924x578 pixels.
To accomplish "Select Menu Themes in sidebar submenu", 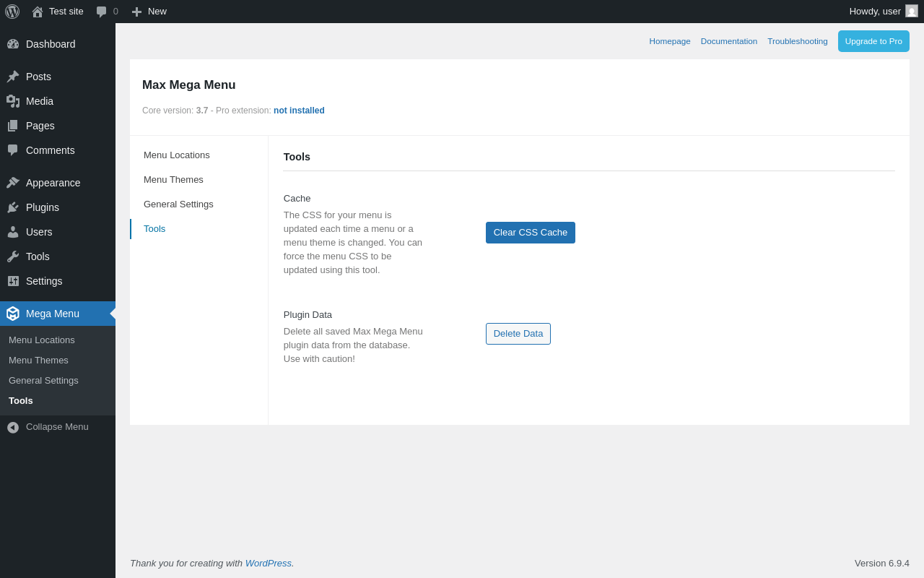I will click(38, 361).
